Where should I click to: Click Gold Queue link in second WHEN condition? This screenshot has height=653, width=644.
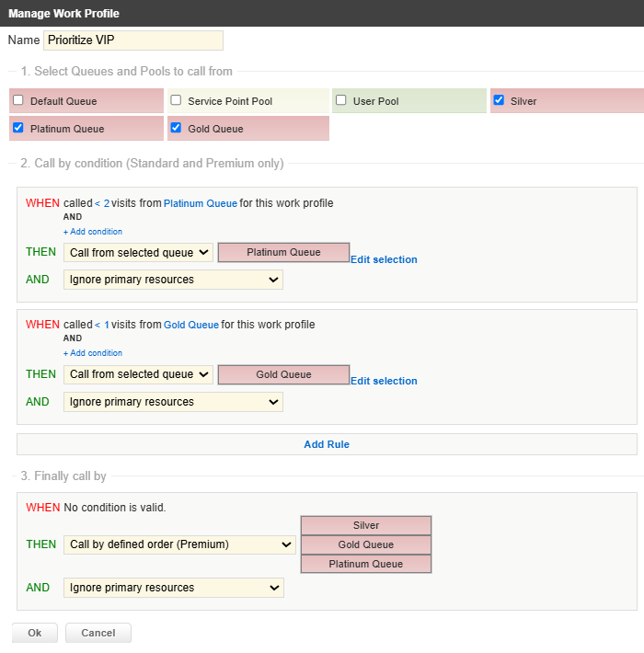(x=191, y=325)
